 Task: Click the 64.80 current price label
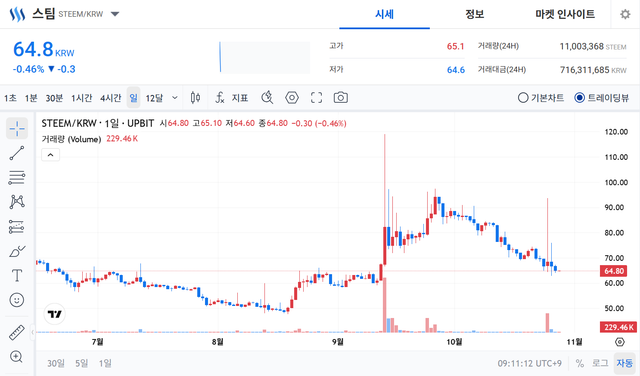click(614, 271)
